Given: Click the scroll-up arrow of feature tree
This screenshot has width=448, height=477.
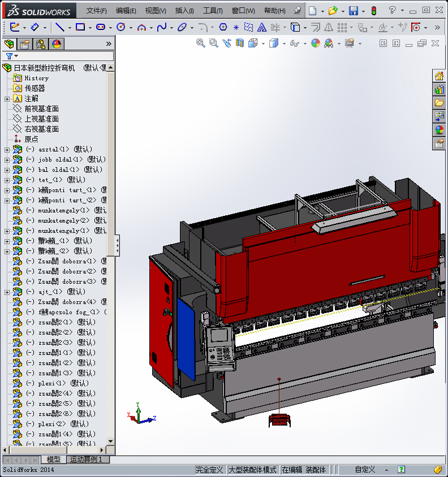Looking at the screenshot, I should (x=110, y=68).
